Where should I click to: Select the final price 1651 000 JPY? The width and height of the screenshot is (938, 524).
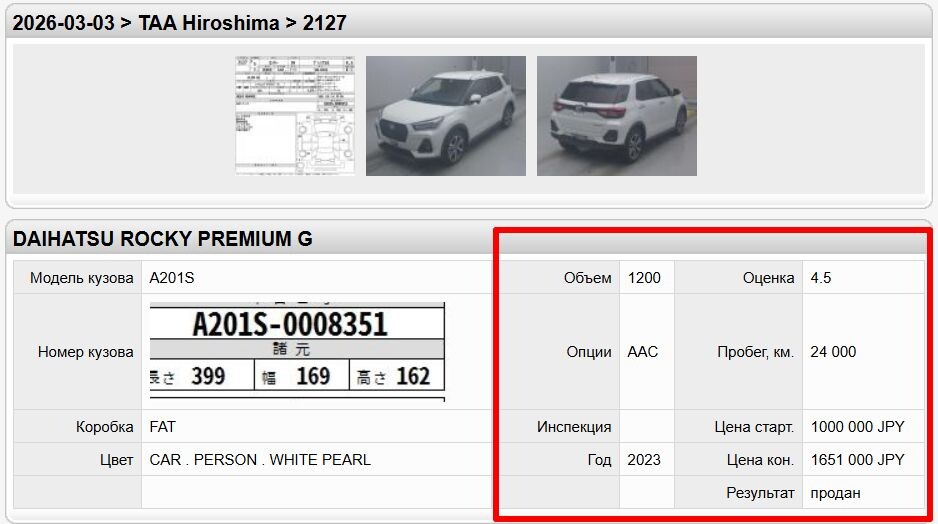coord(858,459)
